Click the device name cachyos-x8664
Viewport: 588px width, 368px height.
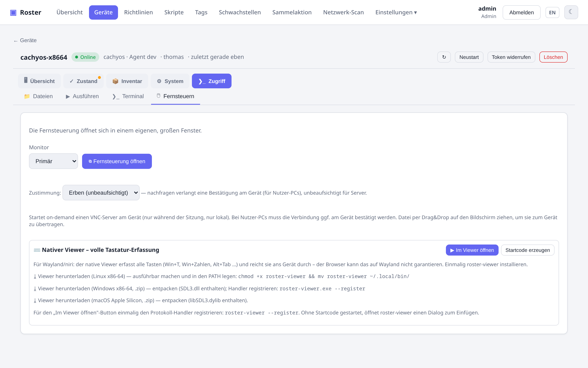point(44,57)
